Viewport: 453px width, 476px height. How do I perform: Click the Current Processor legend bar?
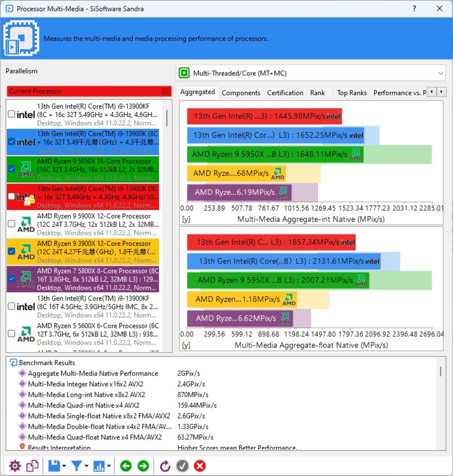point(89,91)
